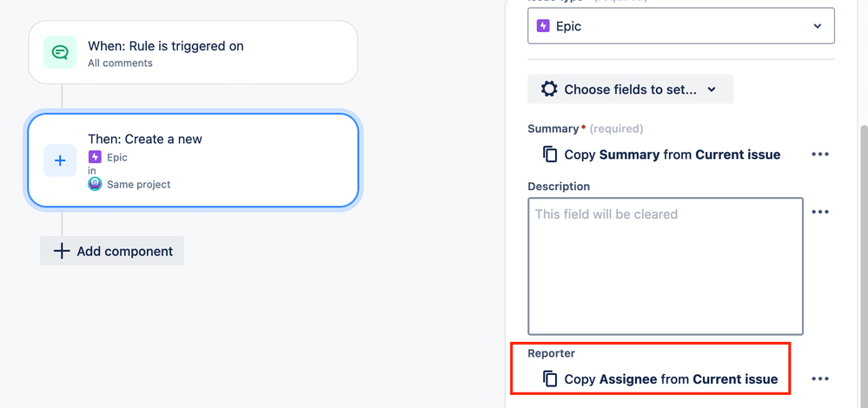Click the copy icon next to Copy Assignee

coord(550,378)
